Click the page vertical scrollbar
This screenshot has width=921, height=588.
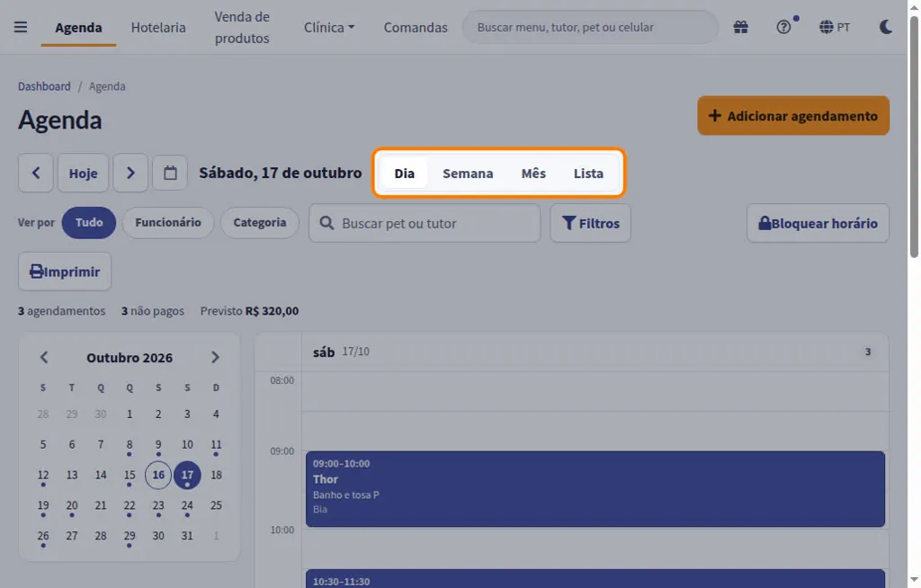[x=914, y=137]
